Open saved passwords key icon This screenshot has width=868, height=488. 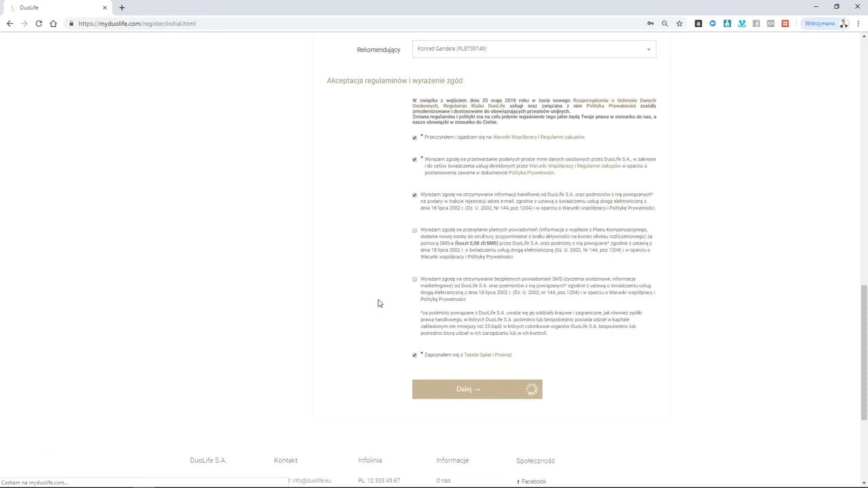[x=650, y=24]
